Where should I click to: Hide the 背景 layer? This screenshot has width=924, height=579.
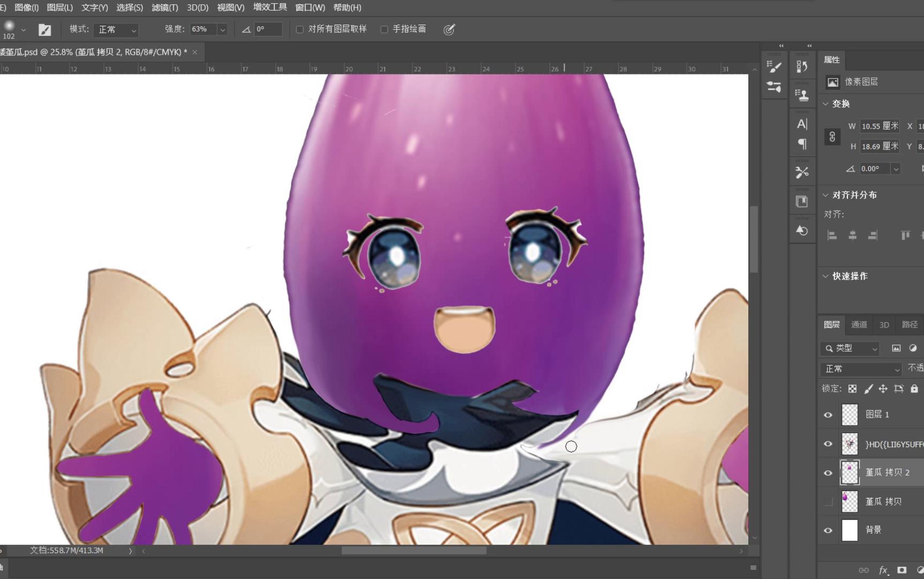pyautogui.click(x=828, y=530)
